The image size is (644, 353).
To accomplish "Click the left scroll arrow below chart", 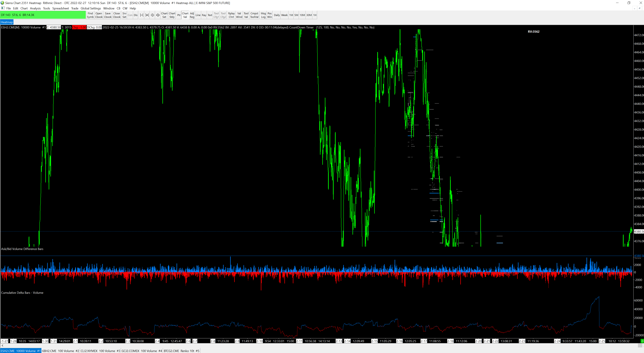I will (x=3, y=345).
